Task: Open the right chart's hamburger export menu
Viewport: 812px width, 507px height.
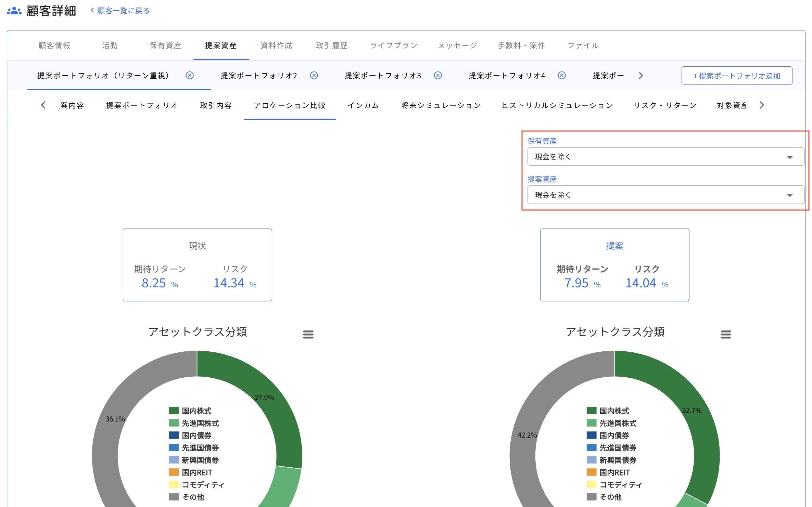Action: click(x=726, y=334)
